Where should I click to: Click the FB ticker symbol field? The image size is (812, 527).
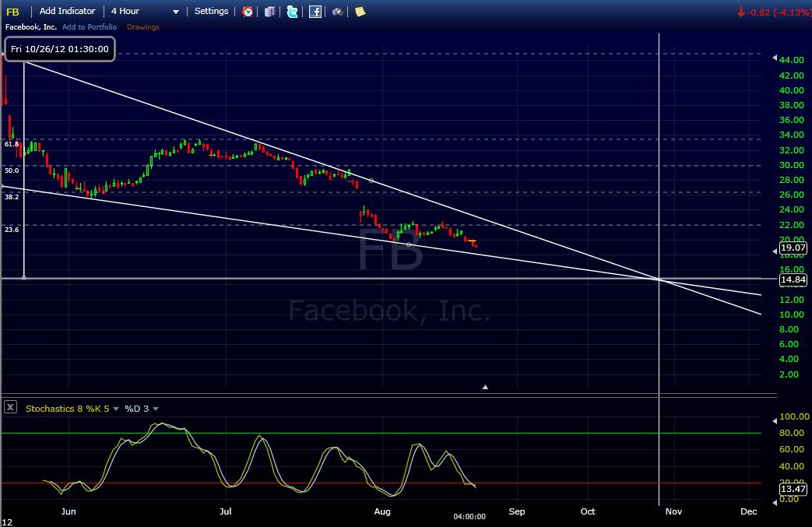[x=12, y=12]
